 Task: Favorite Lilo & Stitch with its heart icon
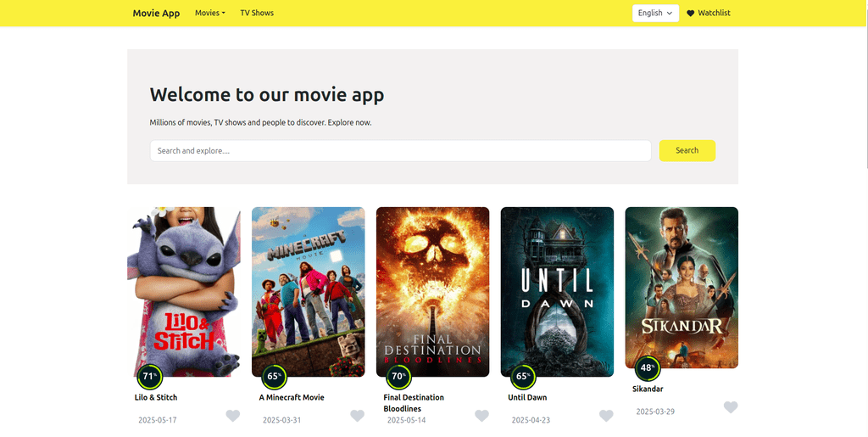click(x=233, y=416)
